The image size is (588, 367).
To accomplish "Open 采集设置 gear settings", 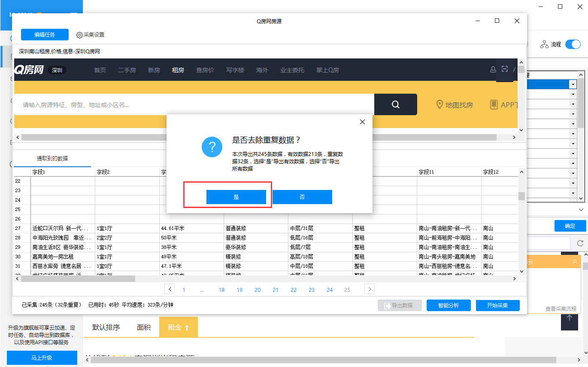I will [90, 35].
